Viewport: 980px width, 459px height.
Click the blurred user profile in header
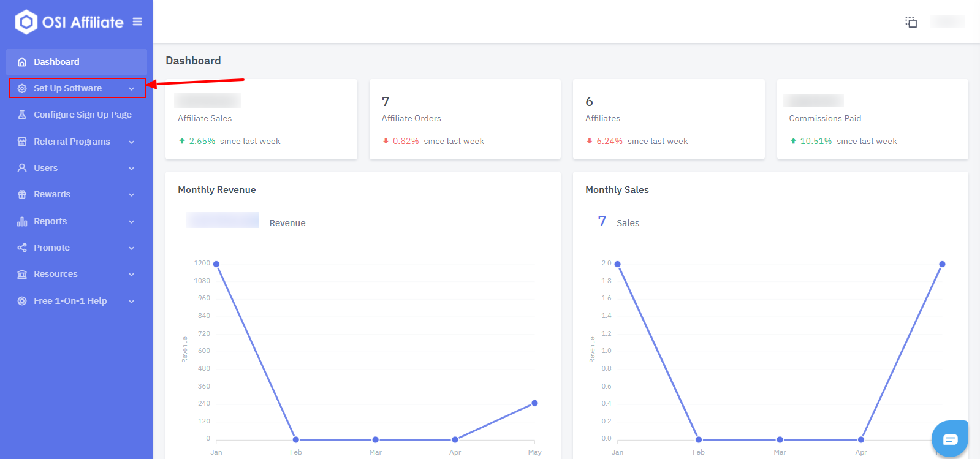[x=948, y=22]
